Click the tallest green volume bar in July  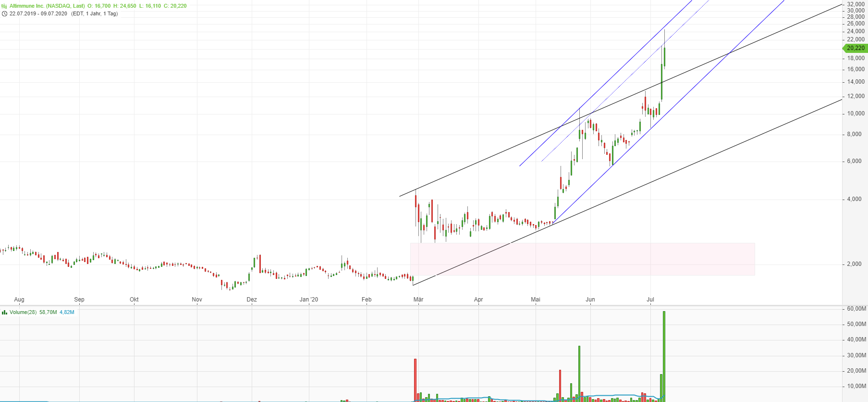[664, 356]
